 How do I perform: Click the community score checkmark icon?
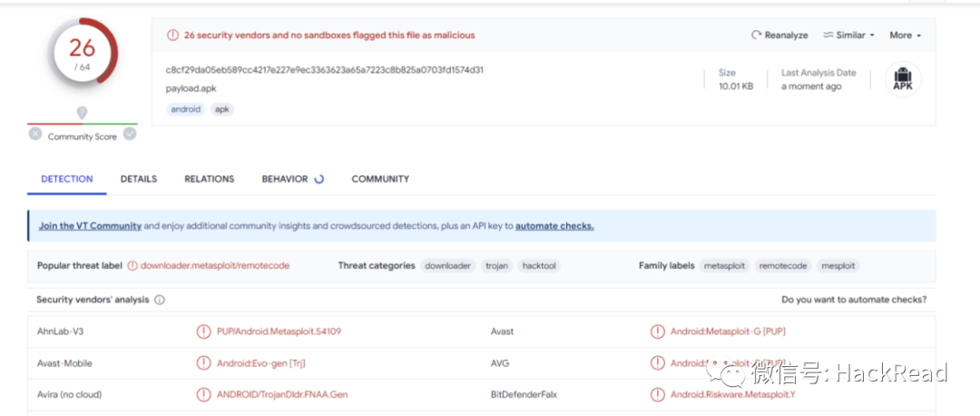(x=130, y=134)
